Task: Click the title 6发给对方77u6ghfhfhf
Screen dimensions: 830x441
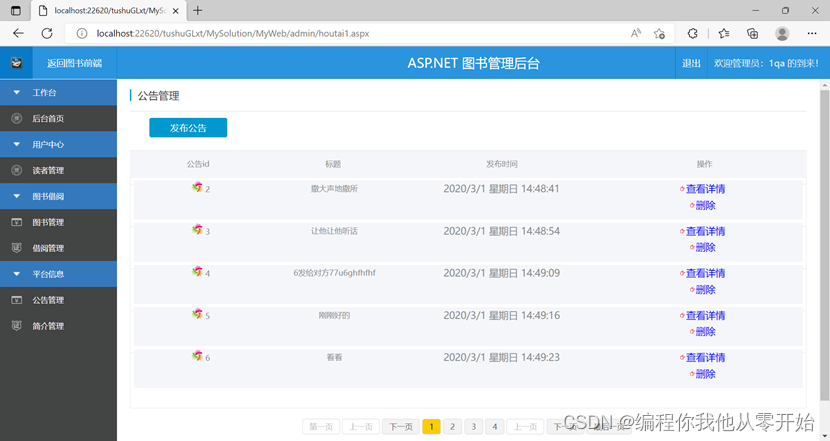Action: coord(335,273)
